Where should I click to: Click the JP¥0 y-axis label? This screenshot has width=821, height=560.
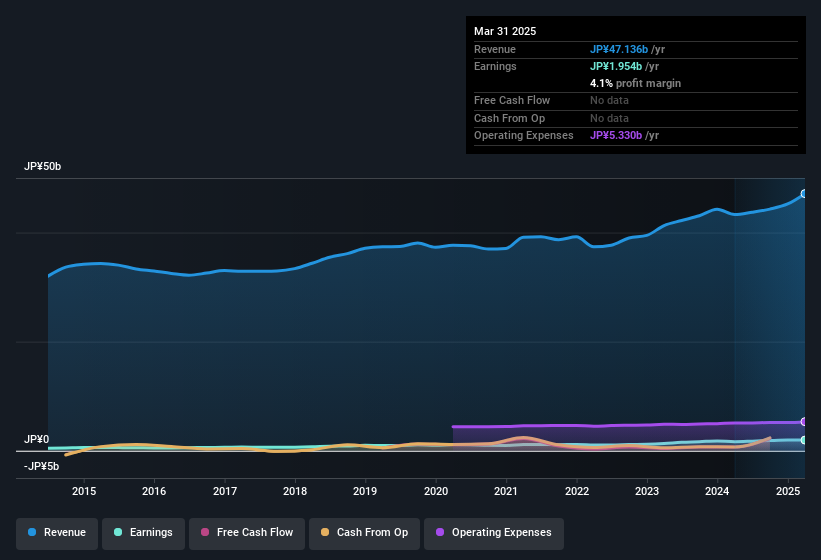click(x=37, y=439)
